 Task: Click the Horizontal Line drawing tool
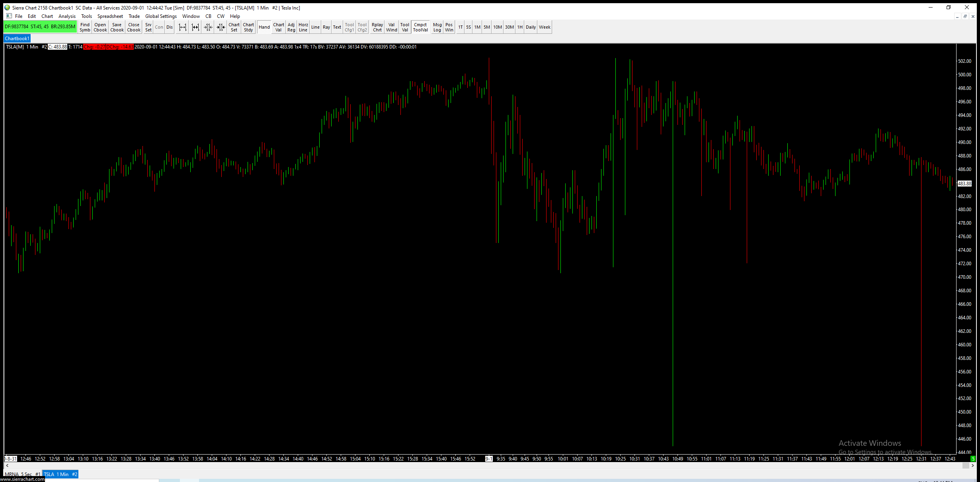tap(303, 27)
